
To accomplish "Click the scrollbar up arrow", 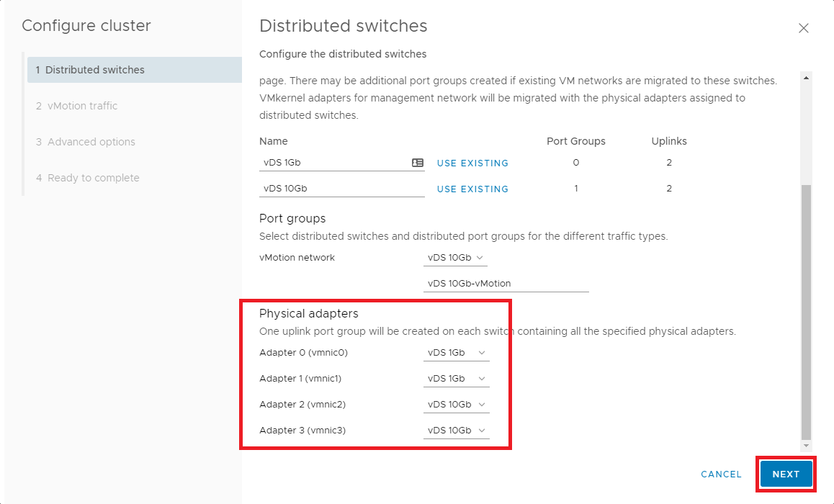I will click(806, 78).
